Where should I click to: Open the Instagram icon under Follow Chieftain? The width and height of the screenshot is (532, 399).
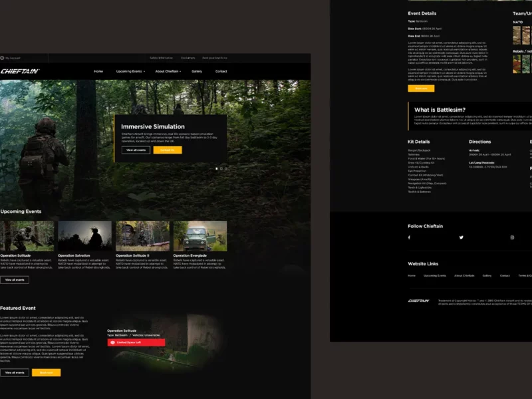tap(512, 237)
